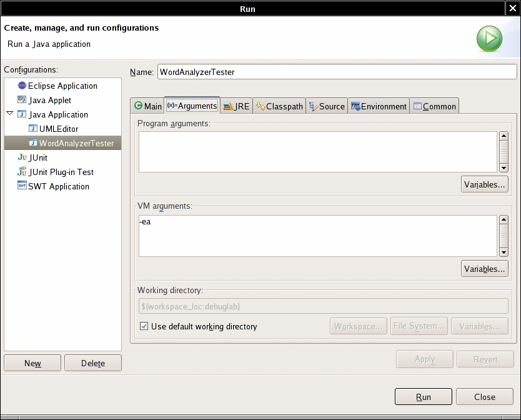Click the Classpath tab icon
Viewport: 521px width, 420px height.
(x=260, y=106)
